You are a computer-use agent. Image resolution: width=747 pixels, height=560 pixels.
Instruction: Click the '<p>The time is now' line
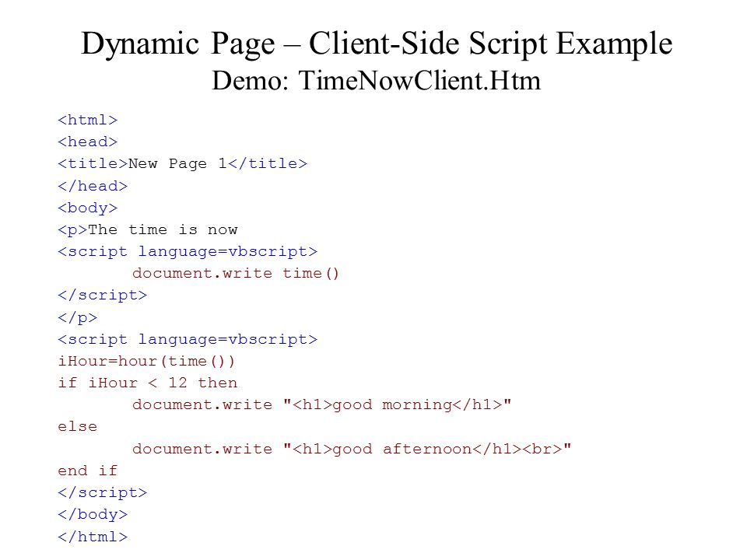point(148,230)
